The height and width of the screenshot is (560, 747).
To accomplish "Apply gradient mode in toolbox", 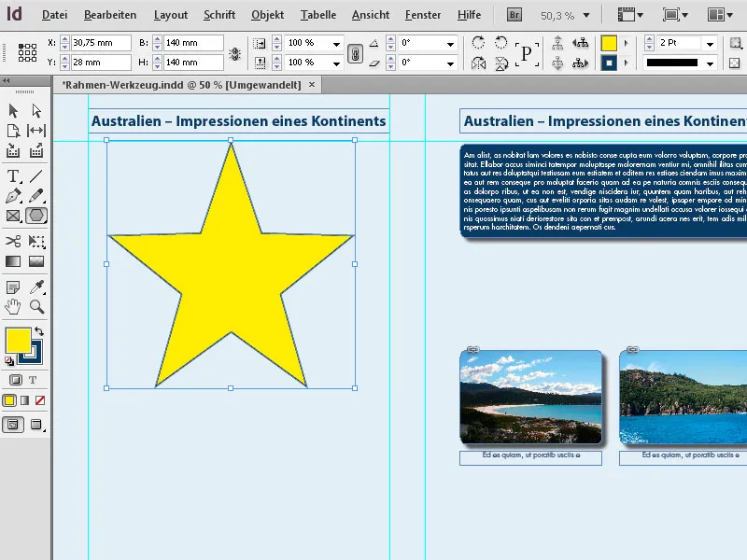I will click(x=25, y=400).
